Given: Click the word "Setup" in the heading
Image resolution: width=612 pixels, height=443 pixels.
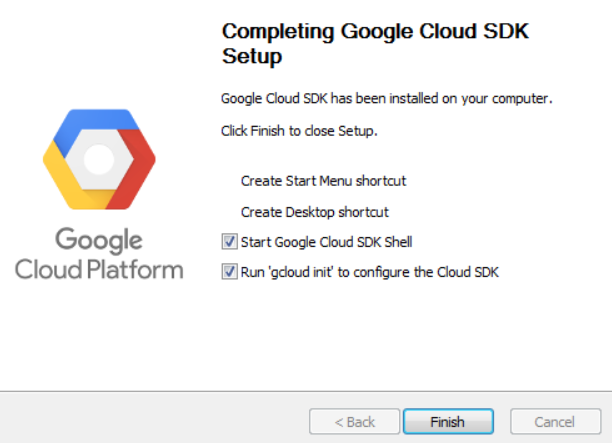Looking at the screenshot, I should 251,57.
